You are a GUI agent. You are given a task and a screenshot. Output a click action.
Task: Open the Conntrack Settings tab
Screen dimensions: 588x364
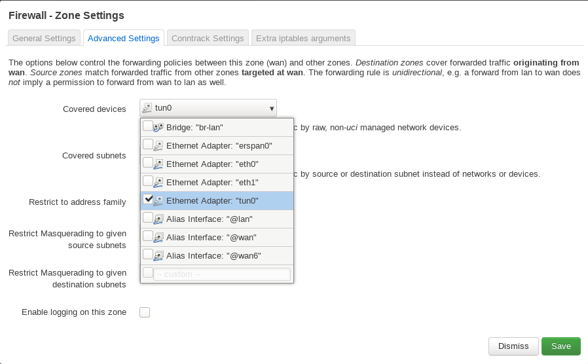pos(208,38)
